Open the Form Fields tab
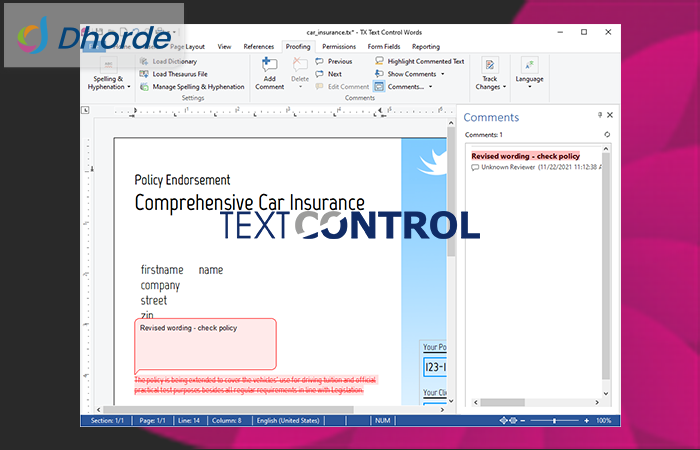 [x=383, y=46]
